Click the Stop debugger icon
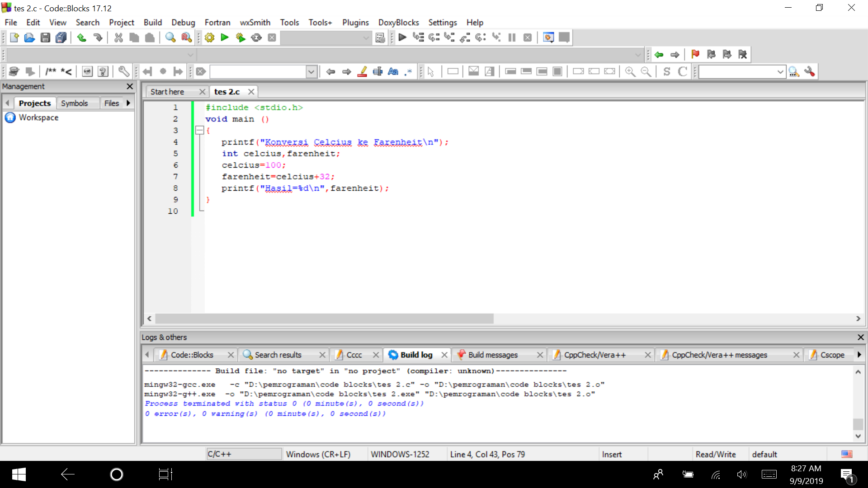 click(x=528, y=38)
